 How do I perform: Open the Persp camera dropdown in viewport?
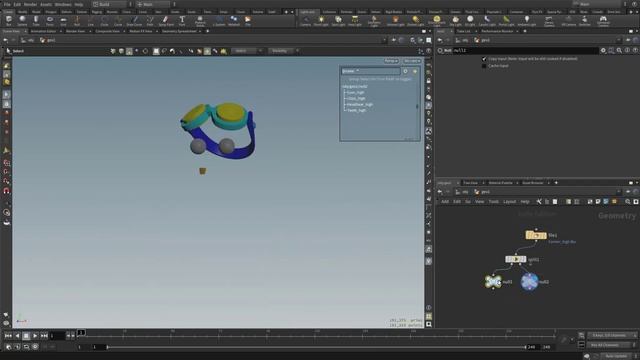tap(391, 61)
